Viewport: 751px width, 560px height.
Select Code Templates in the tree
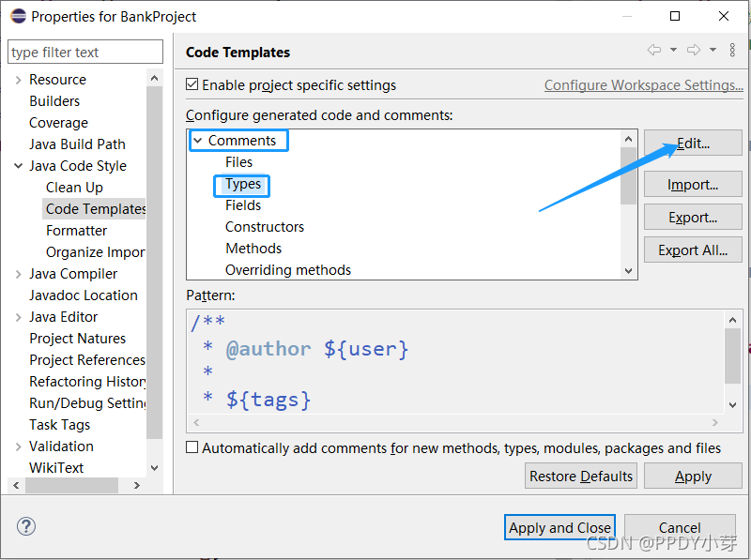pos(96,208)
